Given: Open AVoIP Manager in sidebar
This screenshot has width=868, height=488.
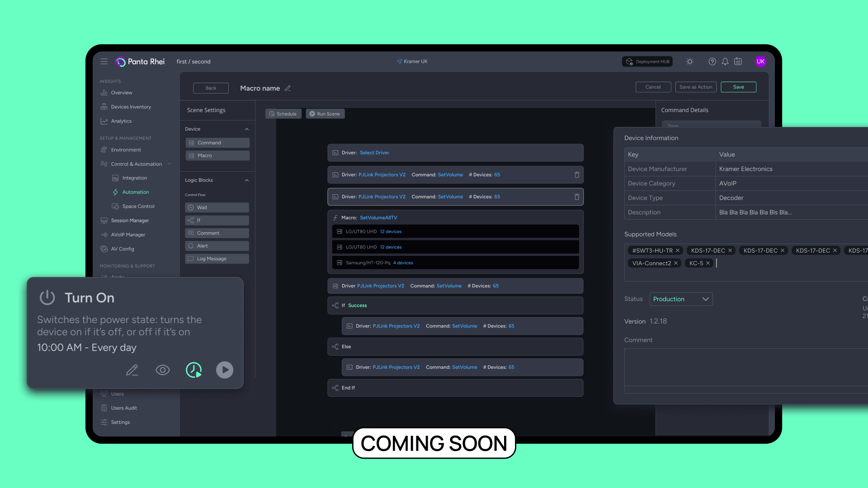Looking at the screenshot, I should click(128, 235).
